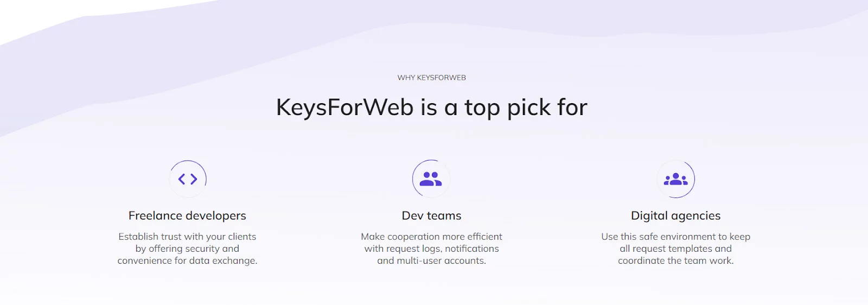Click the words "top pick for" in the headline
This screenshot has height=305, width=868.
coord(526,108)
